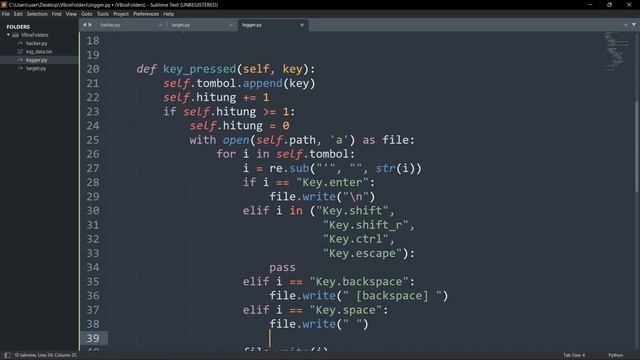Open log_data.txt in the sidebar
This screenshot has height=360, width=640.
[x=39, y=52]
